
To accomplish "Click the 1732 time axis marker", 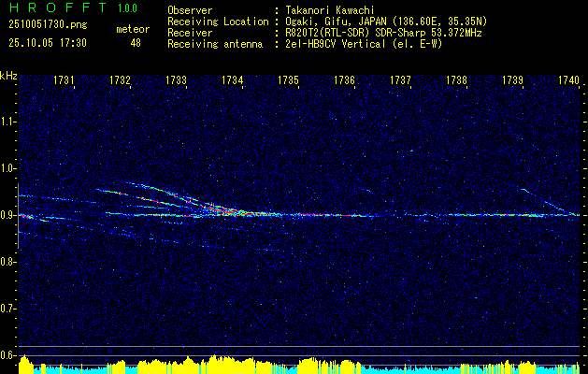I will click(120, 80).
